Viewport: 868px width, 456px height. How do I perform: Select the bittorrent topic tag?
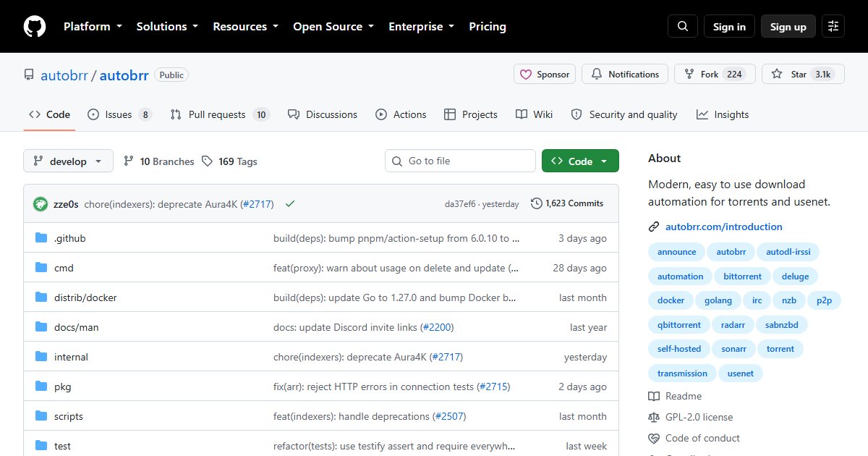click(743, 276)
